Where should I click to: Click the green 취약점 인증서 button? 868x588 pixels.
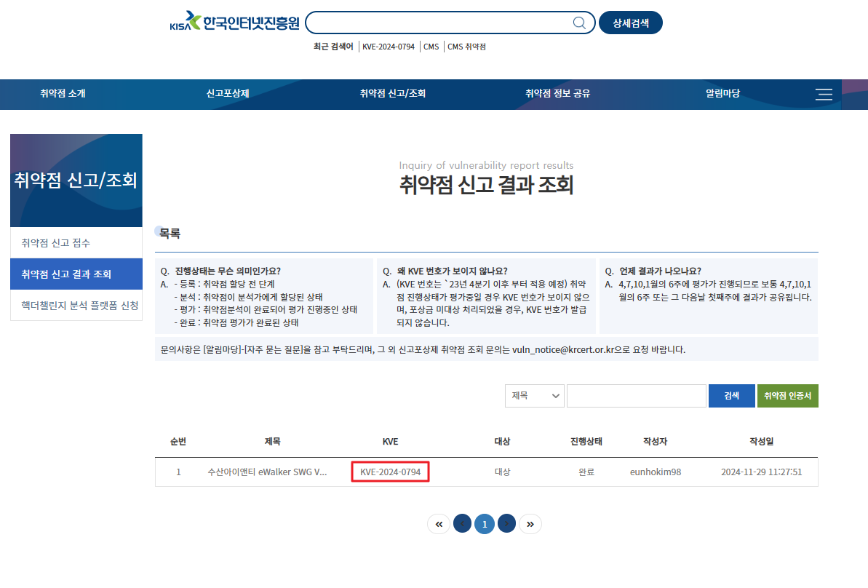pyautogui.click(x=787, y=396)
